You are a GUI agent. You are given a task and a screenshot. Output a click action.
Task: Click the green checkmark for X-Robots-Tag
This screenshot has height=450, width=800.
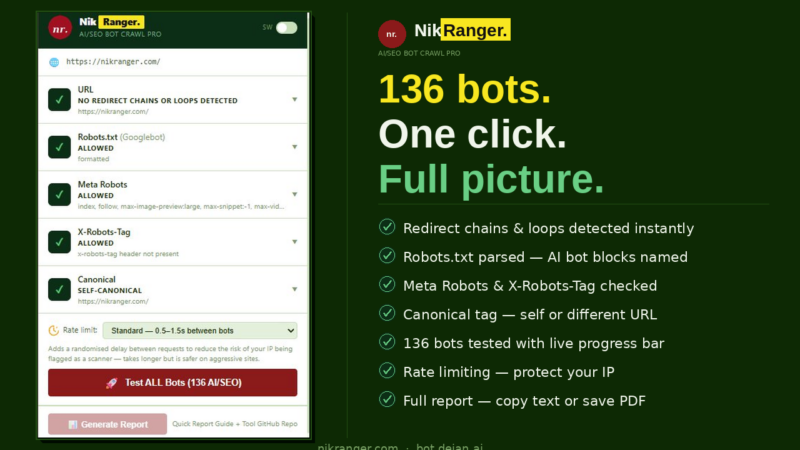(x=59, y=242)
